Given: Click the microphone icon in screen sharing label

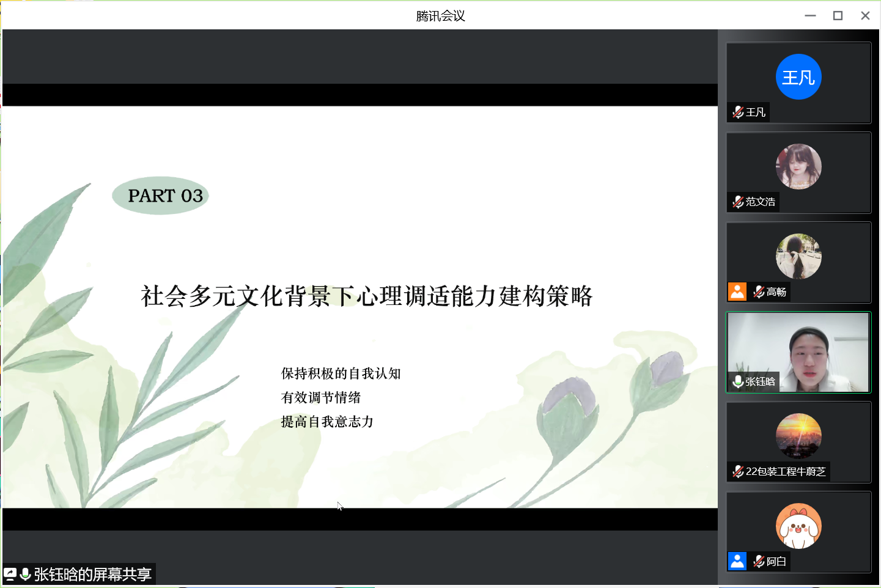Looking at the screenshot, I should [25, 575].
